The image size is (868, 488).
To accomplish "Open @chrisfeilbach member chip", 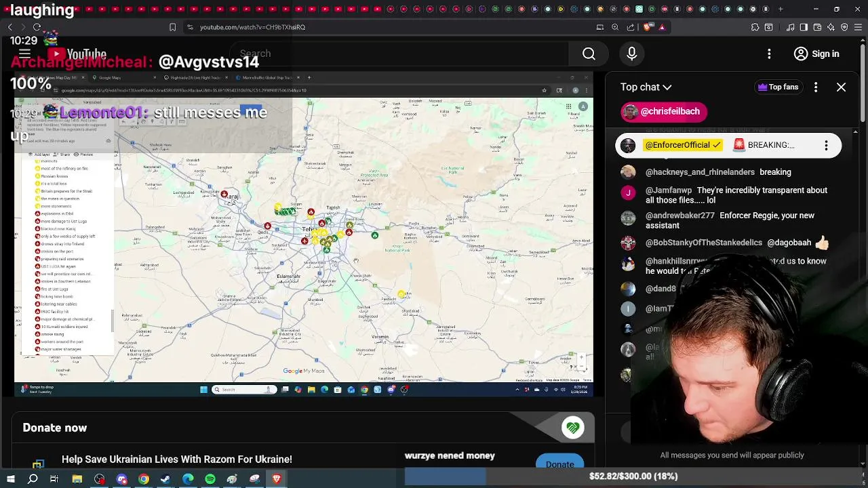I will click(665, 111).
